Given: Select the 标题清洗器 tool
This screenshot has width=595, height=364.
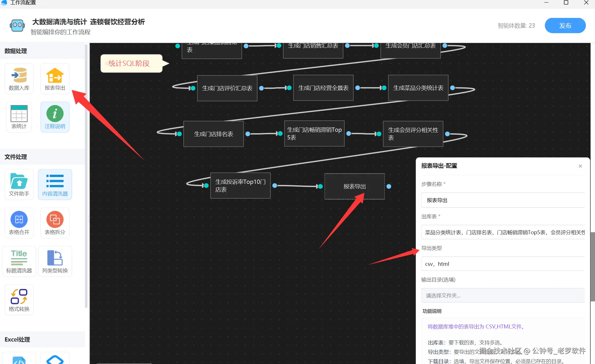Looking at the screenshot, I should coord(19,261).
